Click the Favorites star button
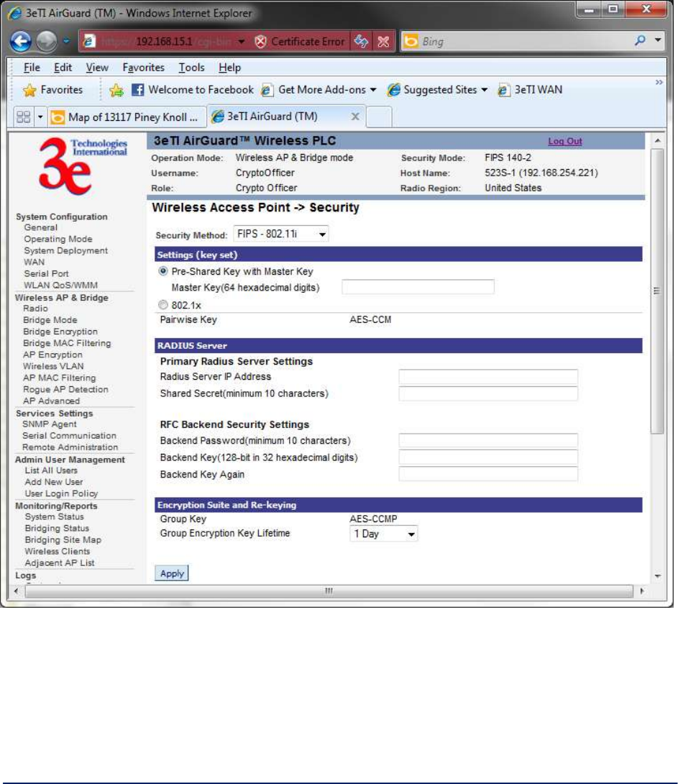This screenshot has width=678, height=784. pyautogui.click(x=52, y=90)
